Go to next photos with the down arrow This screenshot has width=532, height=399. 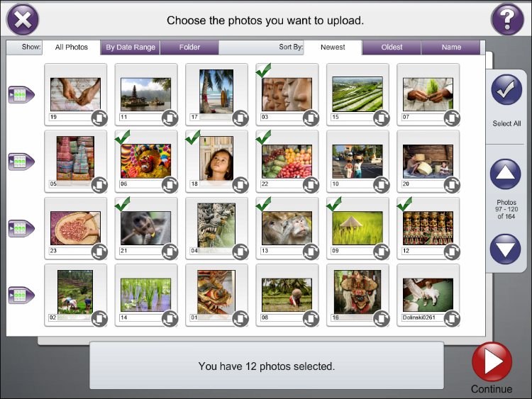point(506,249)
